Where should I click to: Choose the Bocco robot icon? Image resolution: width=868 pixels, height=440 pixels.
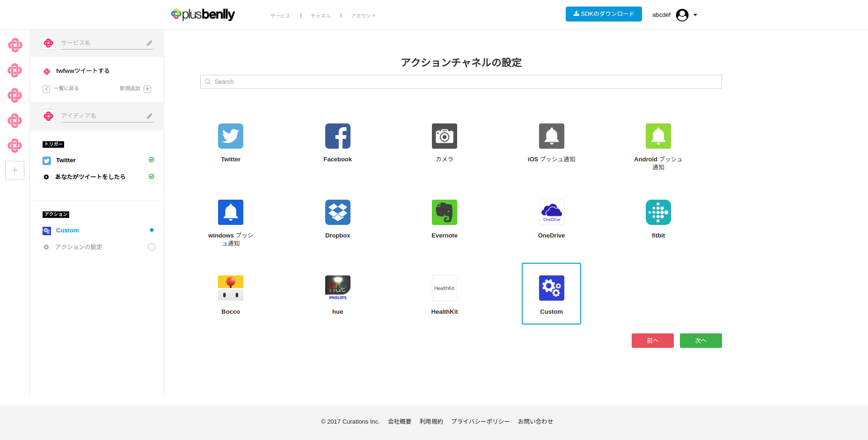point(231,288)
